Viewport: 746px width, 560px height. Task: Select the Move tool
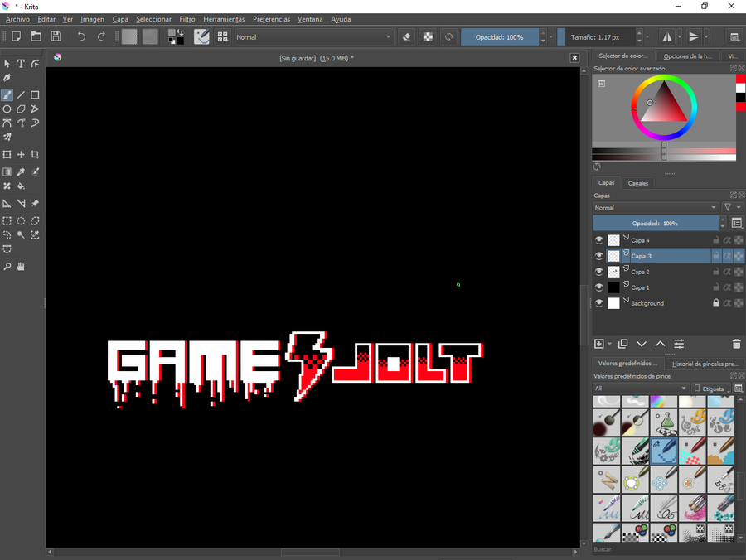click(21, 155)
